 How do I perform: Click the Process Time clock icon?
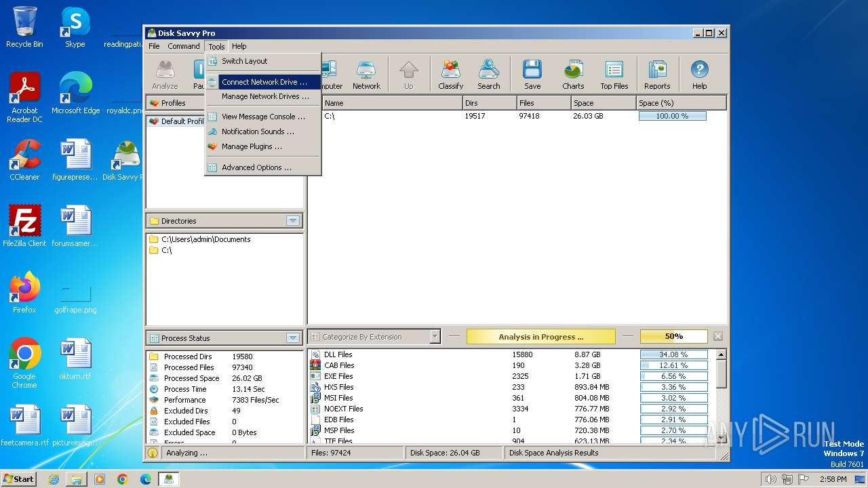click(153, 389)
